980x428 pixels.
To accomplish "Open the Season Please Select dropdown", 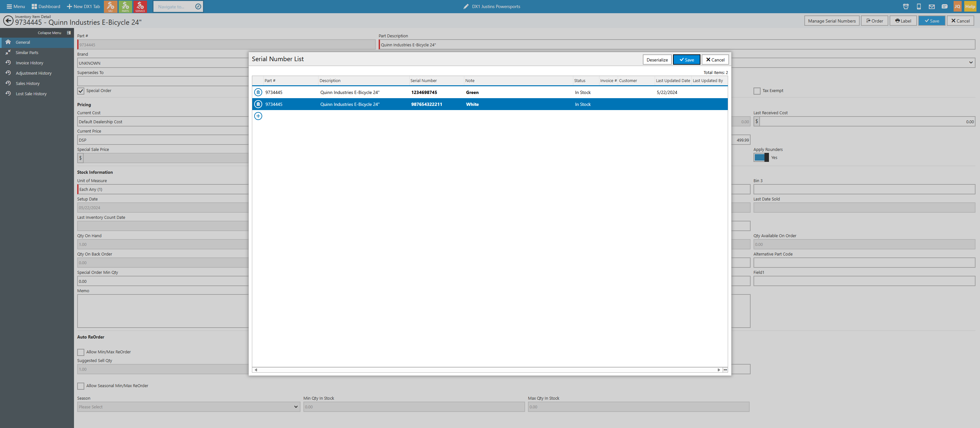I will pyautogui.click(x=189, y=407).
